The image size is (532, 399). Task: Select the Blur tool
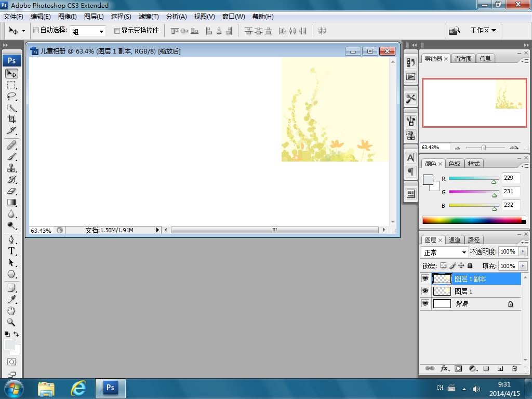point(12,214)
